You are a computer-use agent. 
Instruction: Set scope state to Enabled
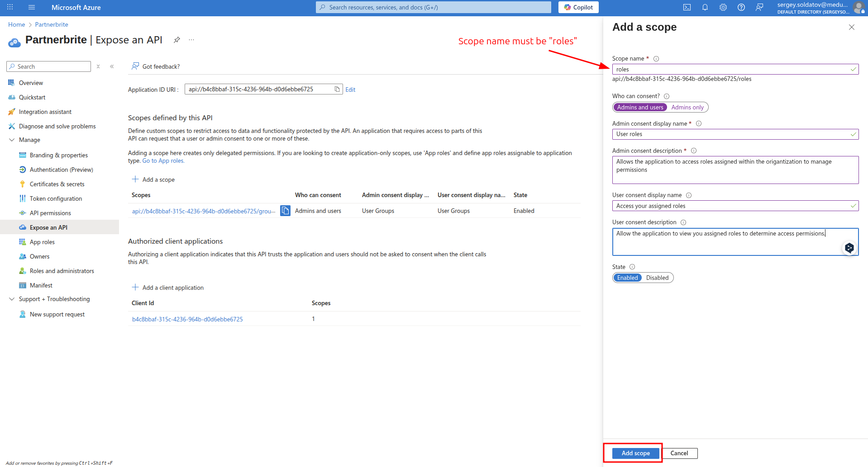pos(627,278)
